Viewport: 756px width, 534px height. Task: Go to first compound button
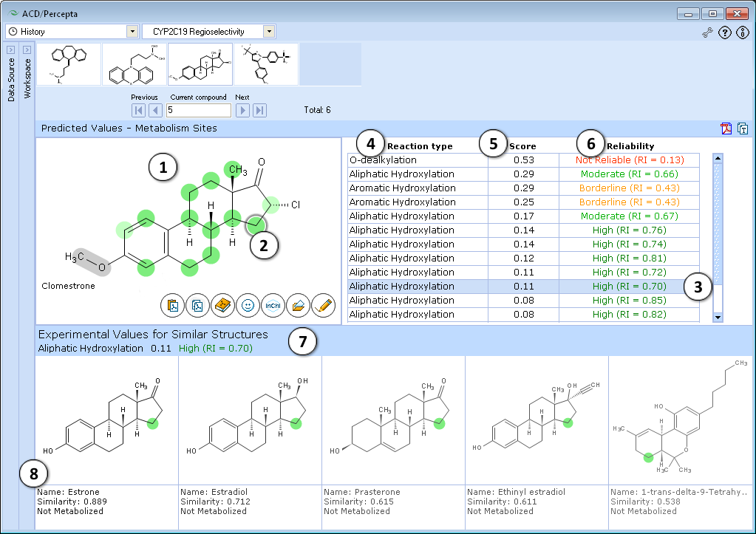[138, 110]
